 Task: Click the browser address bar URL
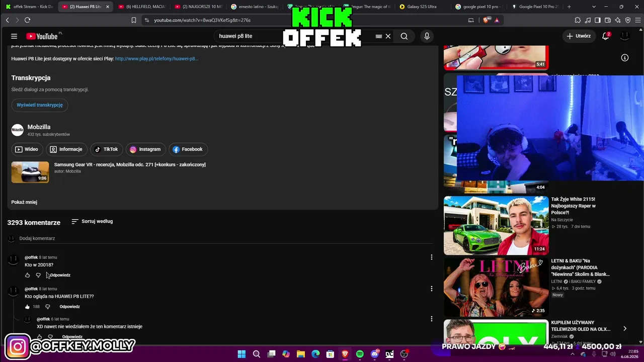[202, 20]
